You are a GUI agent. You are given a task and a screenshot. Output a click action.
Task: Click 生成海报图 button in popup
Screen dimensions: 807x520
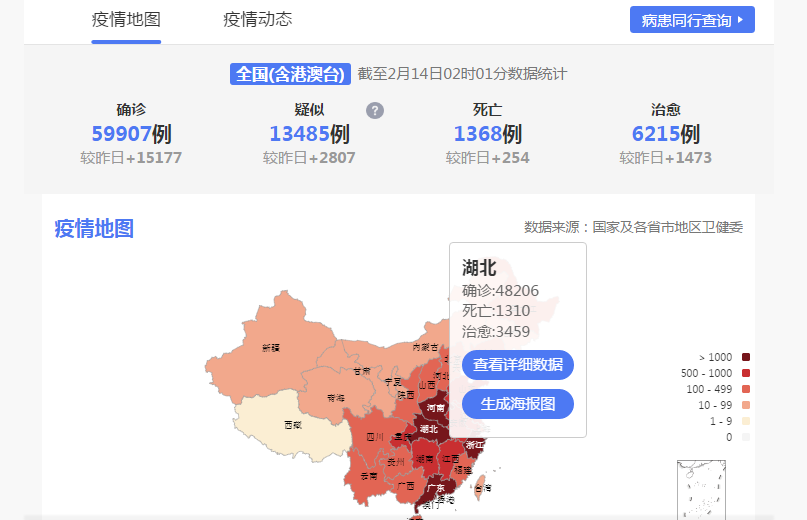(x=518, y=404)
